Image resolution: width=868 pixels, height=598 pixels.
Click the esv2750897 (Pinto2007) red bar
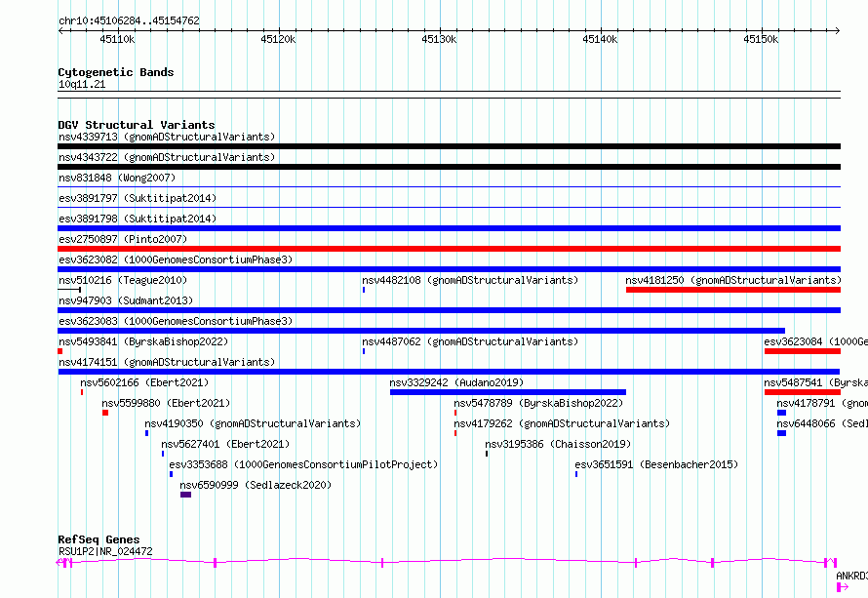449,249
